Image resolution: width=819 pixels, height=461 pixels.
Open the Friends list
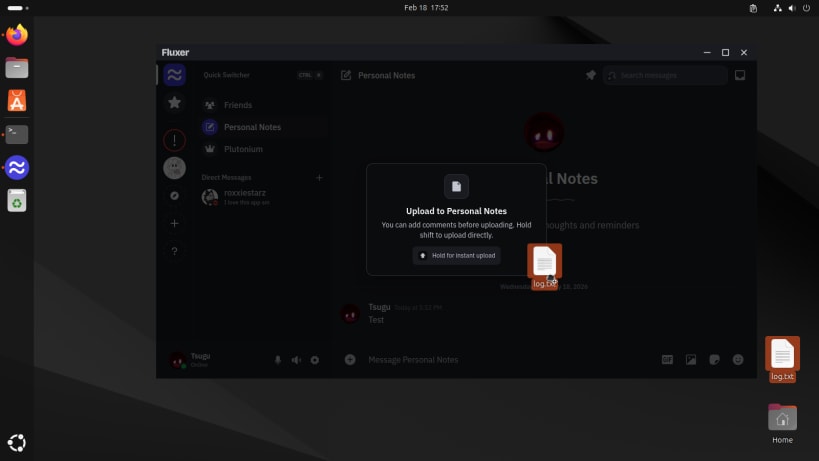(263, 105)
